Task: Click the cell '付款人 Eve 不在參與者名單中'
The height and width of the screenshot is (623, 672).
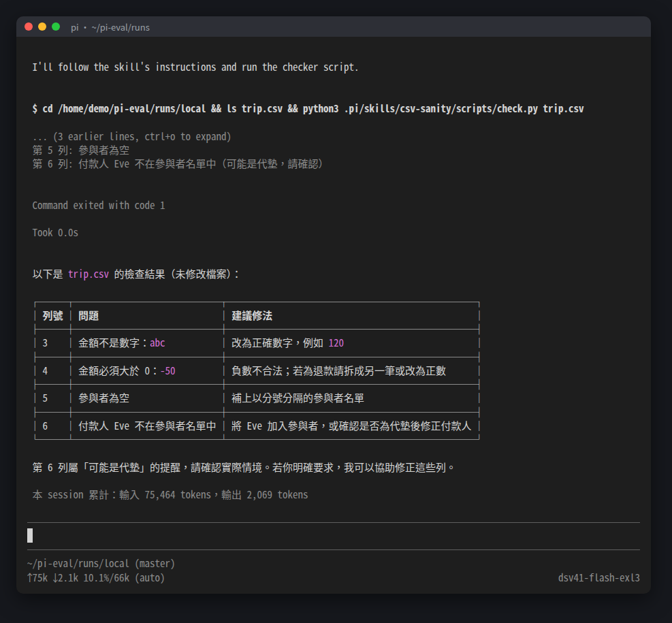Action: 147,426
